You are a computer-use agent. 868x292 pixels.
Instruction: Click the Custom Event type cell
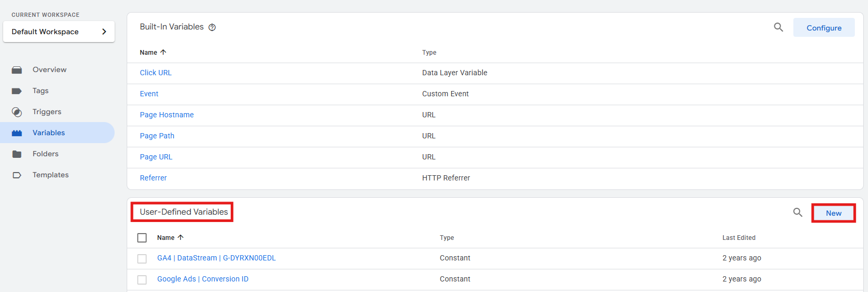coord(445,94)
